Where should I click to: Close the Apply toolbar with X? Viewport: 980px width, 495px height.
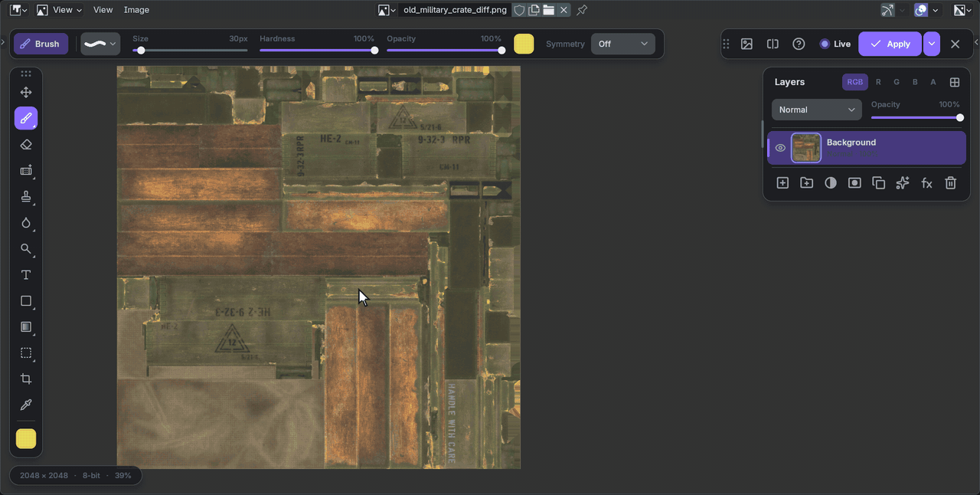[x=955, y=44]
